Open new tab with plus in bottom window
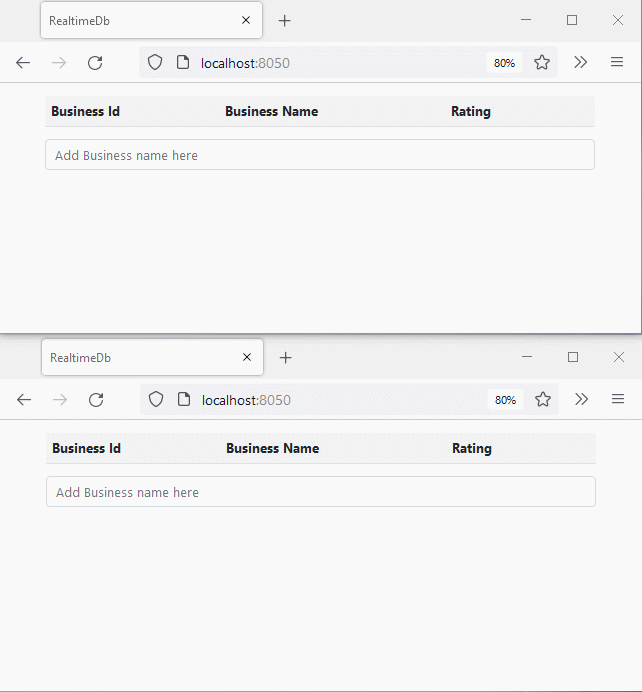 286,358
